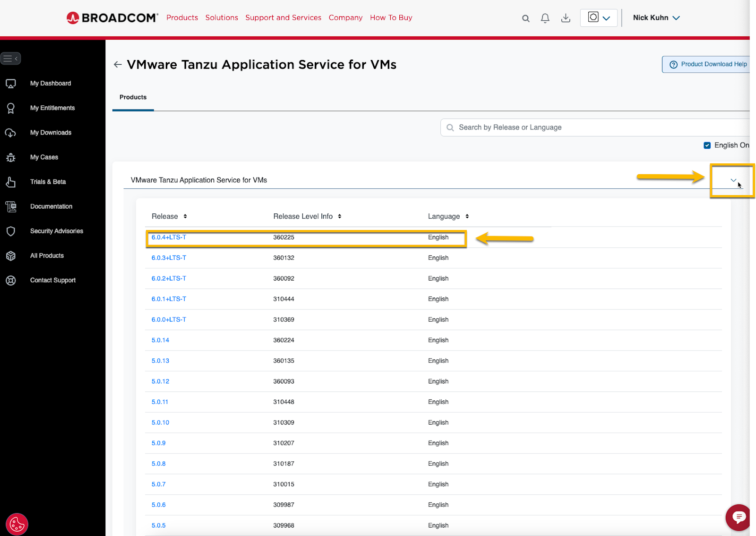The image size is (756, 536).
Task: Open release 5.0.10
Action: coord(160,423)
